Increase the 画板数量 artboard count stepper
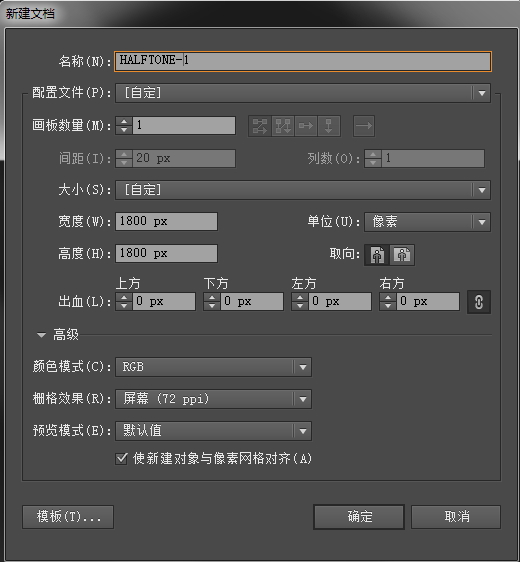Screen dimensions: 520x562 [124, 122]
